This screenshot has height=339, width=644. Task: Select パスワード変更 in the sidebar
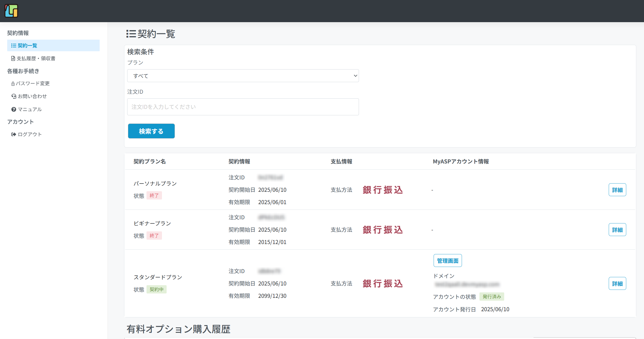pos(32,83)
